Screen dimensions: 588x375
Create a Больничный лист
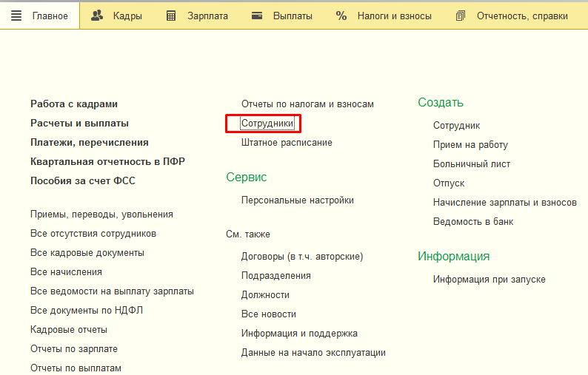[472, 164]
